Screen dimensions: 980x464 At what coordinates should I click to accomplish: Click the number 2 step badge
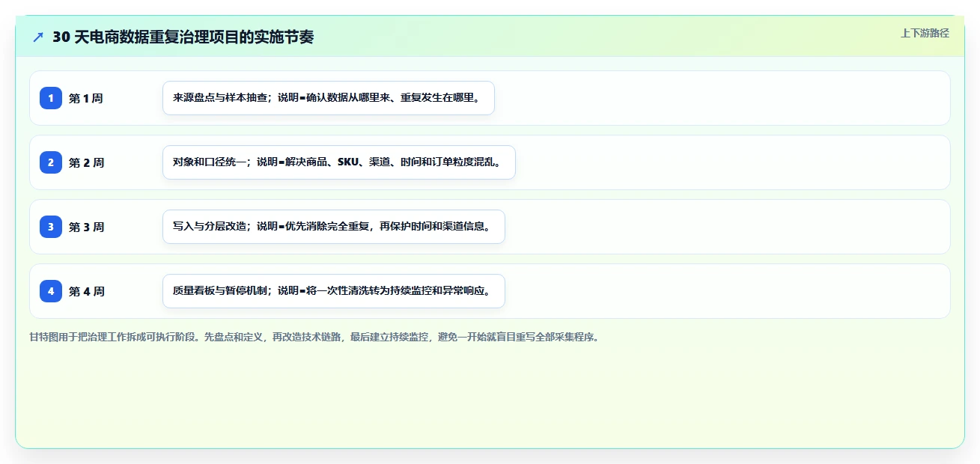51,162
